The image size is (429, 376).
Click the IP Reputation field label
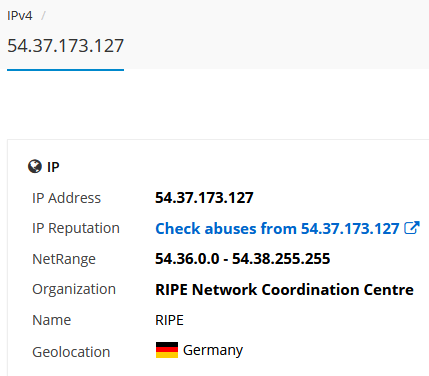(76, 228)
